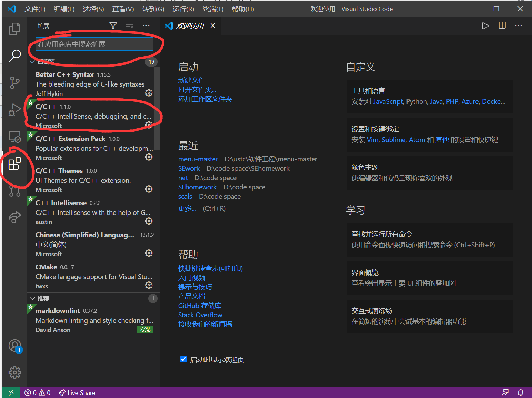Open manage gear for C++ Intellisense
Screen dimensions: 532x398
click(149, 221)
